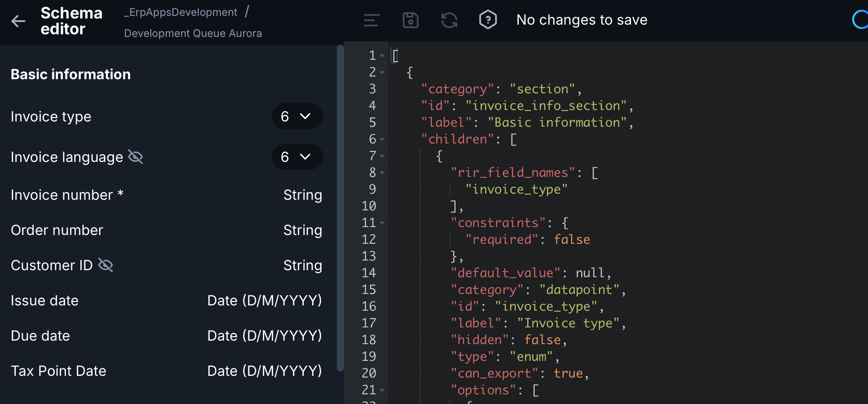Open the Development Queue Aurora breadcrumb
Screen dimensions: 868x404
pos(193,33)
